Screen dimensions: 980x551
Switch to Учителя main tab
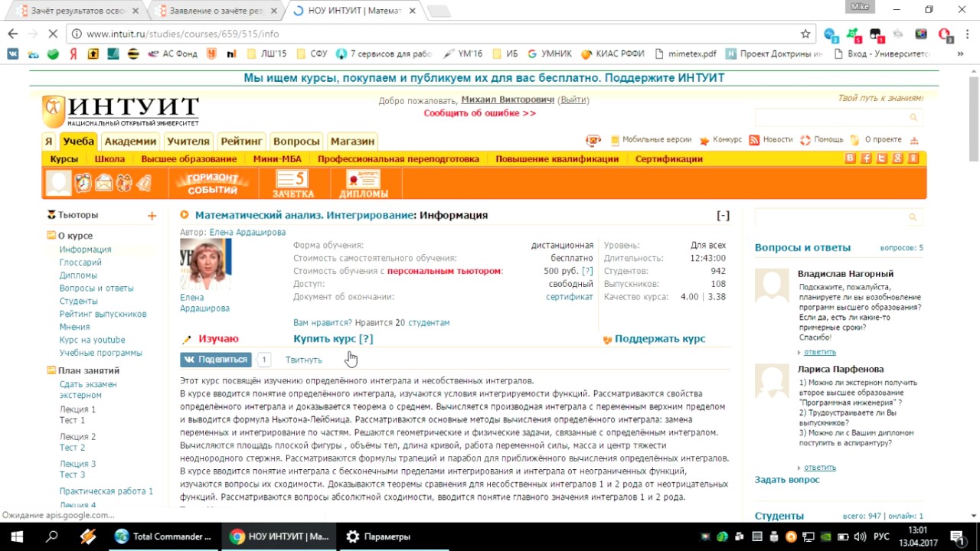coord(188,141)
